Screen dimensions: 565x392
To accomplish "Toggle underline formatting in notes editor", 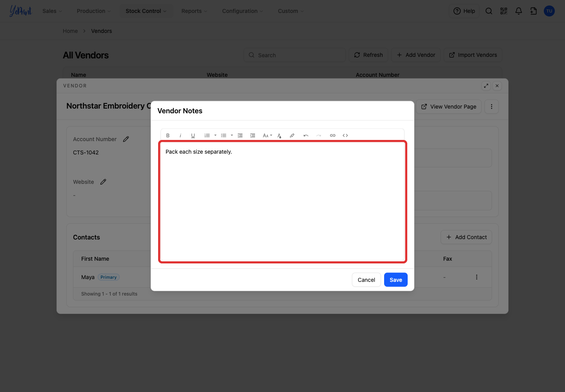I will pyautogui.click(x=193, y=136).
